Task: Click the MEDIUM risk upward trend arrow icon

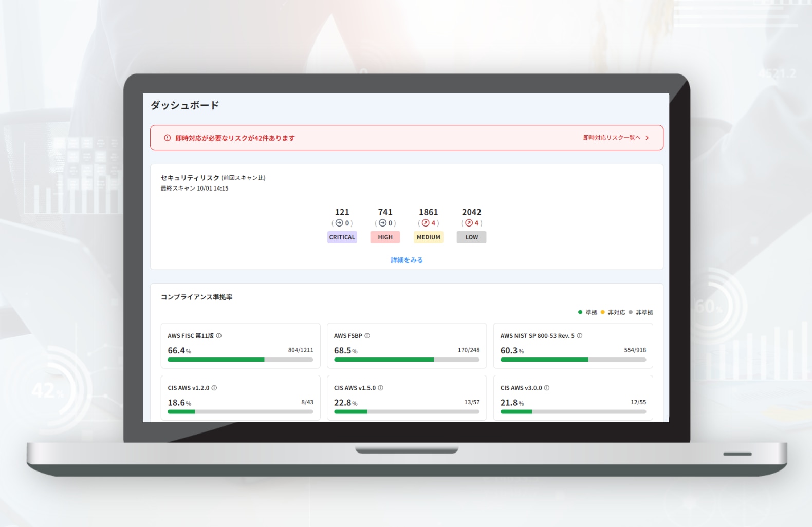Action: [x=426, y=223]
